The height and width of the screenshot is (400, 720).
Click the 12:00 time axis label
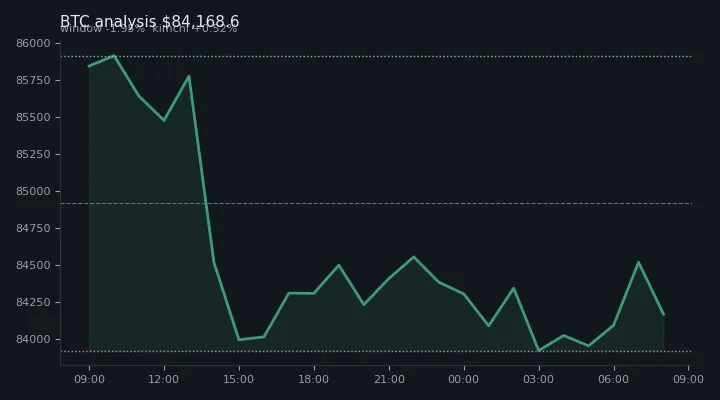[x=163, y=379]
